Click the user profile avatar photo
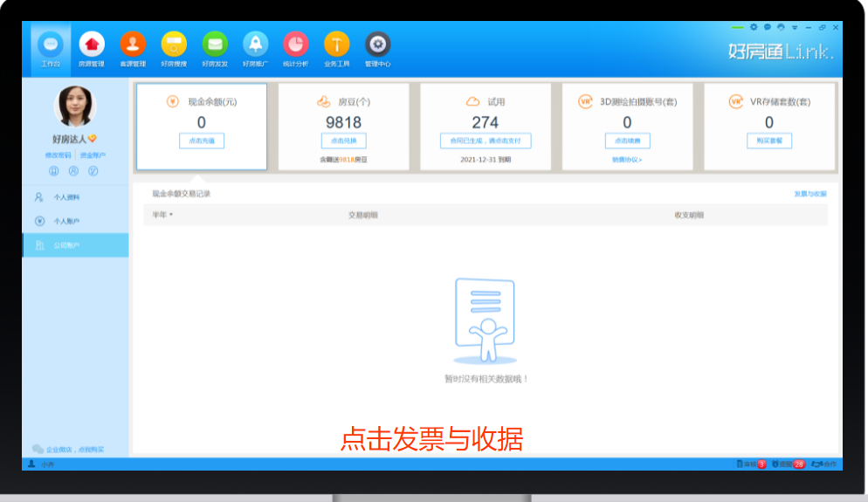 coord(75,107)
